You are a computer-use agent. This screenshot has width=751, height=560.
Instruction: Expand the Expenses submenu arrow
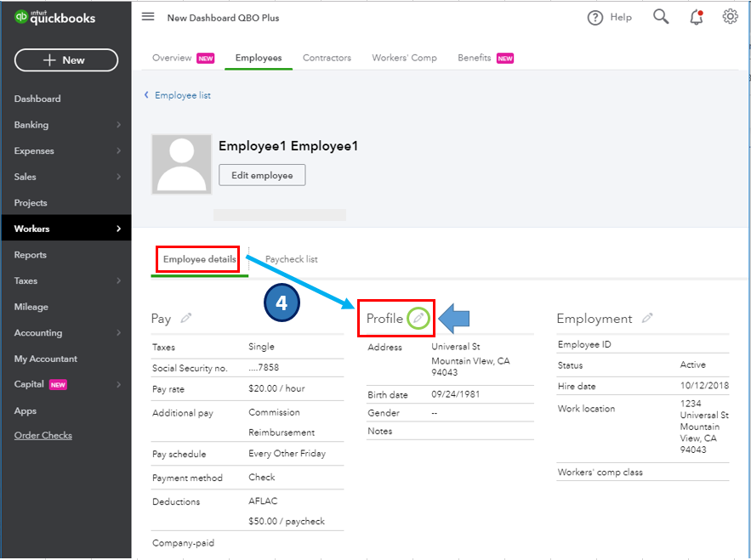118,150
